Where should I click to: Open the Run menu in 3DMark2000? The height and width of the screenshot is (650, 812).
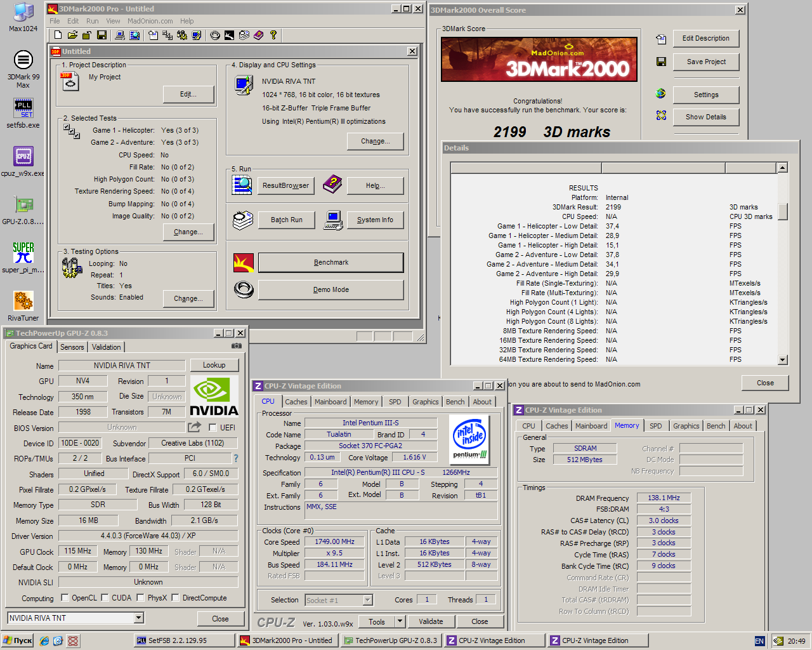coord(93,21)
